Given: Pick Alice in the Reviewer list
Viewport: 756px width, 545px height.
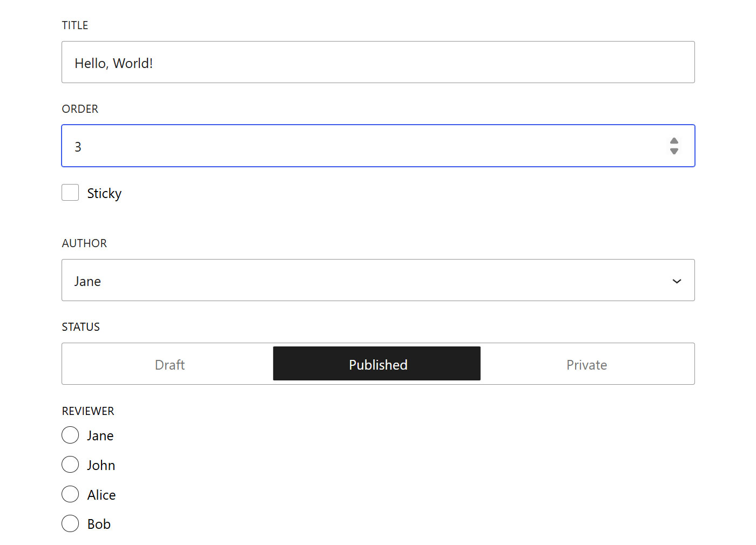Looking at the screenshot, I should (70, 494).
